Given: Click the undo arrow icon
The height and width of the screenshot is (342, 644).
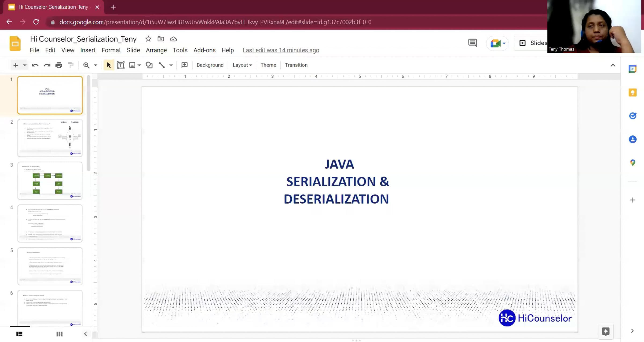Looking at the screenshot, I should (35, 65).
